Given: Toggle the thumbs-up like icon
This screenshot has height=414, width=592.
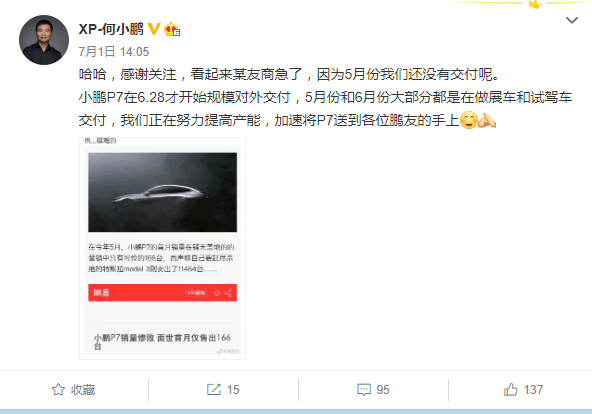Looking at the screenshot, I should (510, 389).
